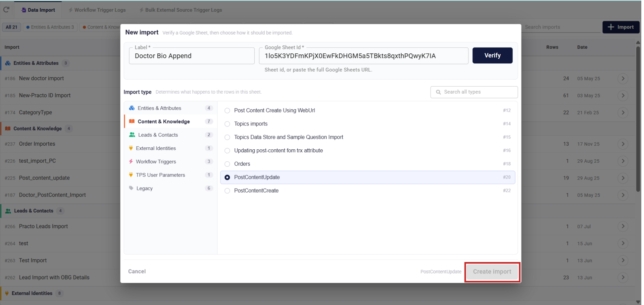The height and width of the screenshot is (305, 644).
Task: Cancel the New import dialog
Action: 137,271
